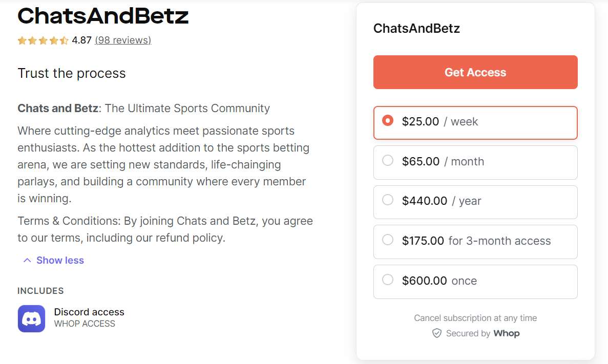
Task: Click the half-filled fifth star
Action: 64,40
